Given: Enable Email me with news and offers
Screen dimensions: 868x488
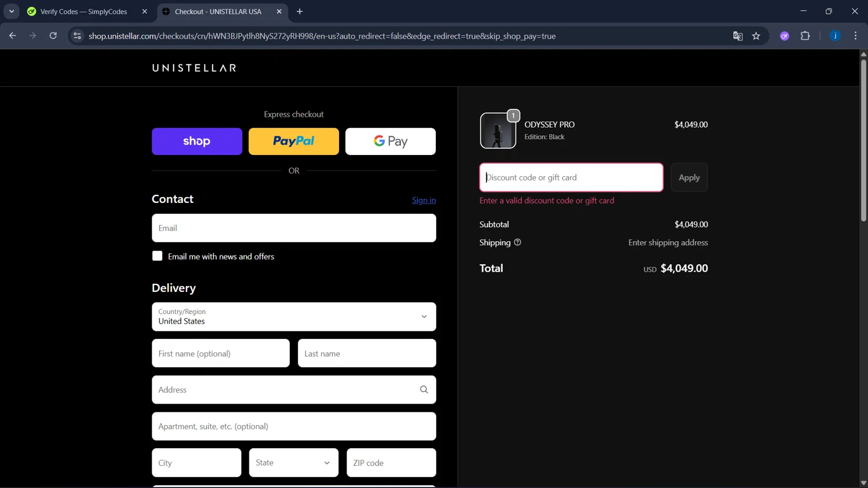Looking at the screenshot, I should click(157, 256).
